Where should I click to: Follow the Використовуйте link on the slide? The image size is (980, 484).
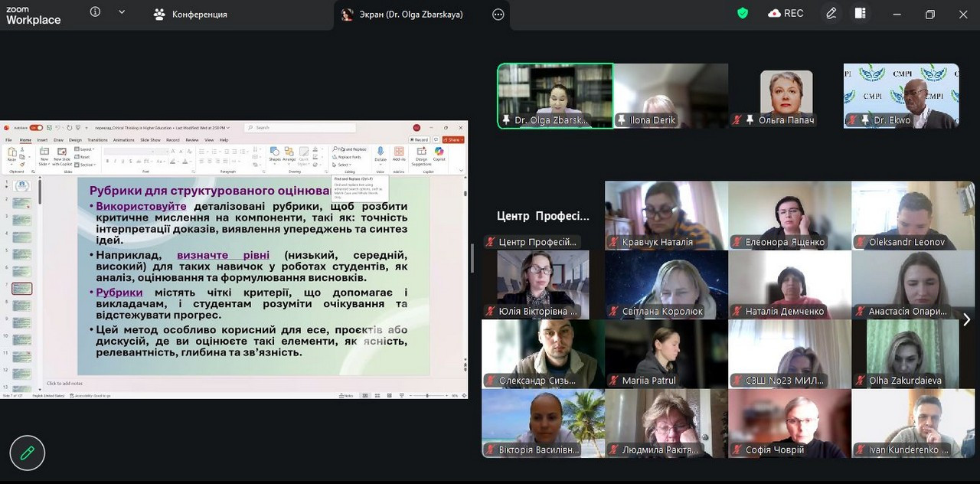click(x=141, y=207)
